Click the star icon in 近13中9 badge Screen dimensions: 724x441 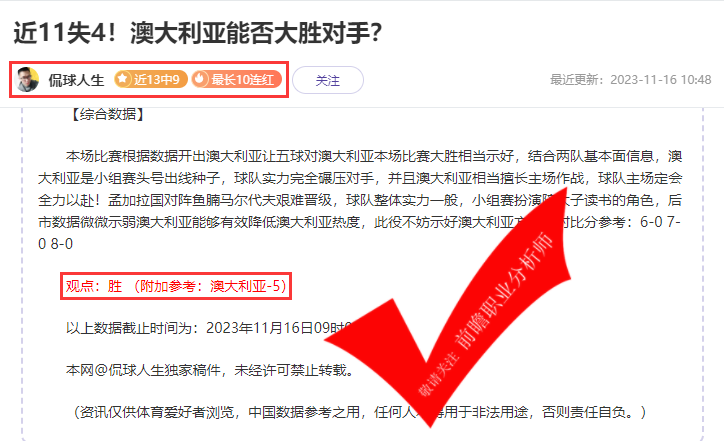point(122,79)
